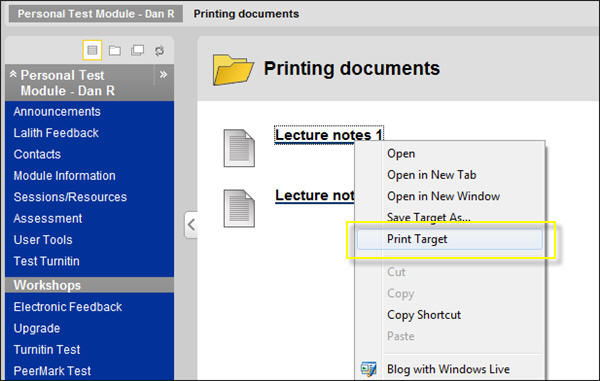600x381 pixels.
Task: Open the second Lecture notes link
Action: pyautogui.click(x=315, y=196)
